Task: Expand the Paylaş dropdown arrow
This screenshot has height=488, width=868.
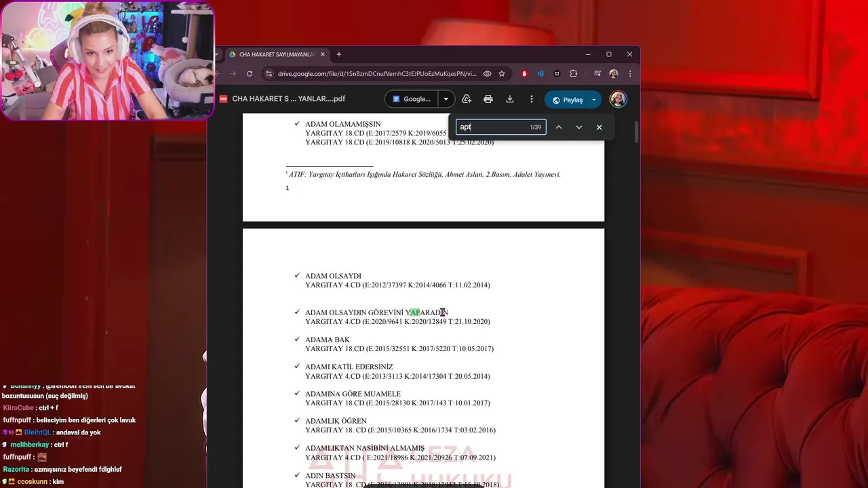Action: coord(594,100)
